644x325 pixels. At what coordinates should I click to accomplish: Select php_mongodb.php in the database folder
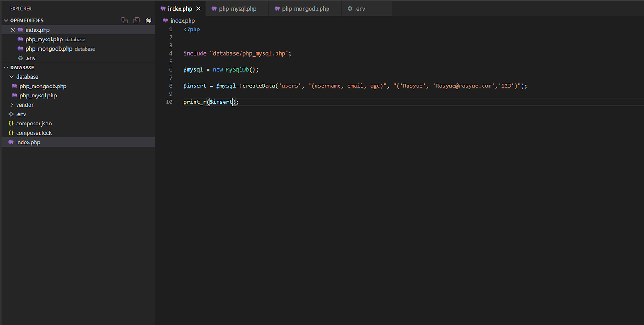(x=78, y=86)
